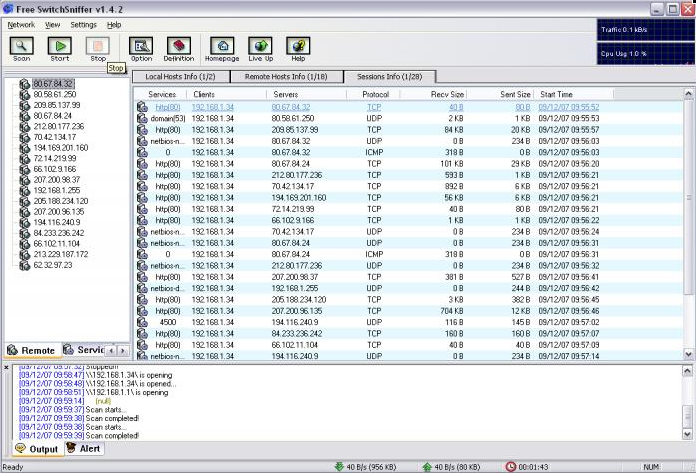The height and width of the screenshot is (473, 696).
Task: Open the http(80) link in first session row
Action: 168,107
